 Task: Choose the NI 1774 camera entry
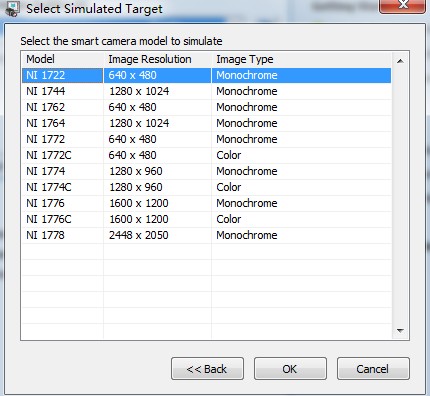(207, 171)
